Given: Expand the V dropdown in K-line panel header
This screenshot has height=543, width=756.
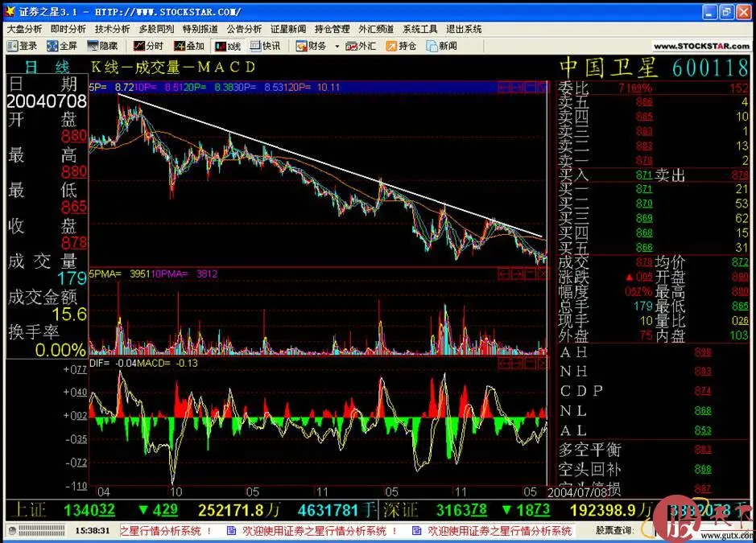Looking at the screenshot, I should pos(543,87).
